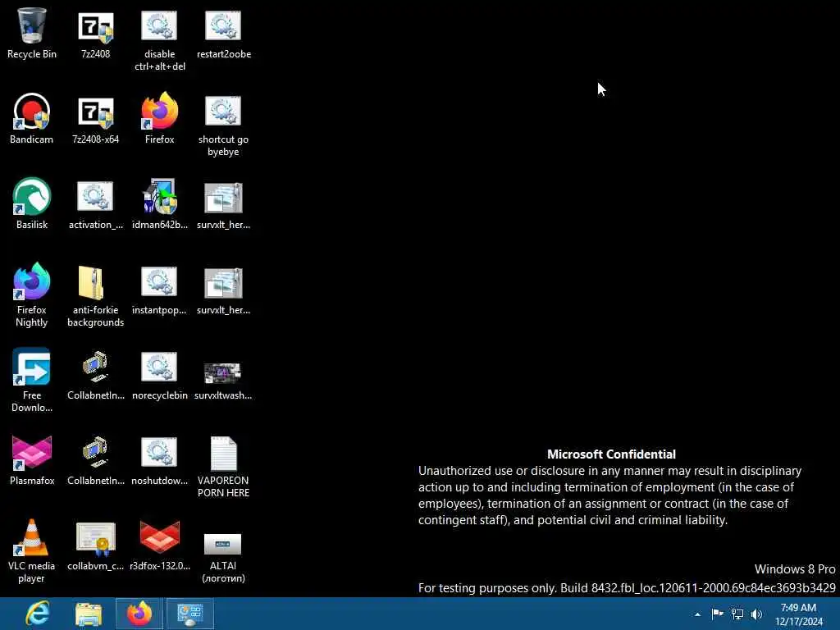The width and height of the screenshot is (840, 630).
Task: Open the network tray icon
Action: click(x=737, y=614)
